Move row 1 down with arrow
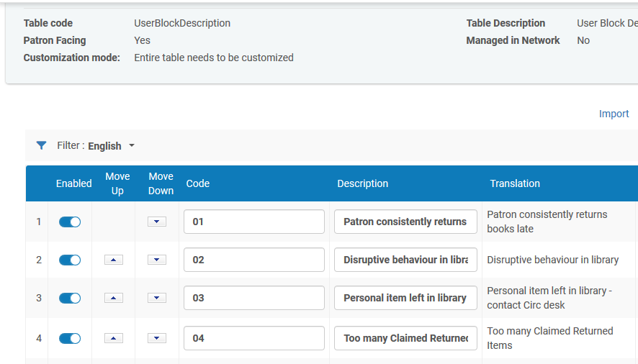This screenshot has height=364, width=638. pos(157,222)
